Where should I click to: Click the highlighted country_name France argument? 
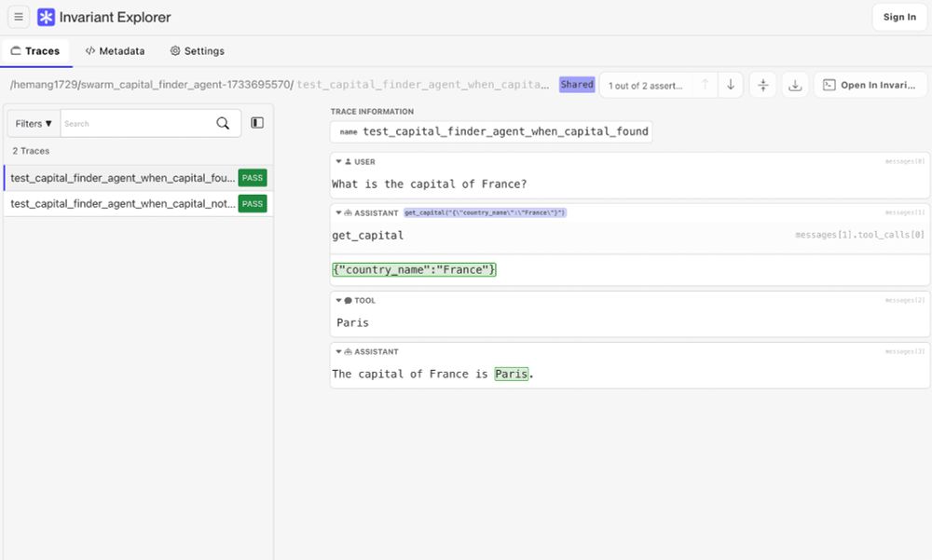click(x=415, y=270)
